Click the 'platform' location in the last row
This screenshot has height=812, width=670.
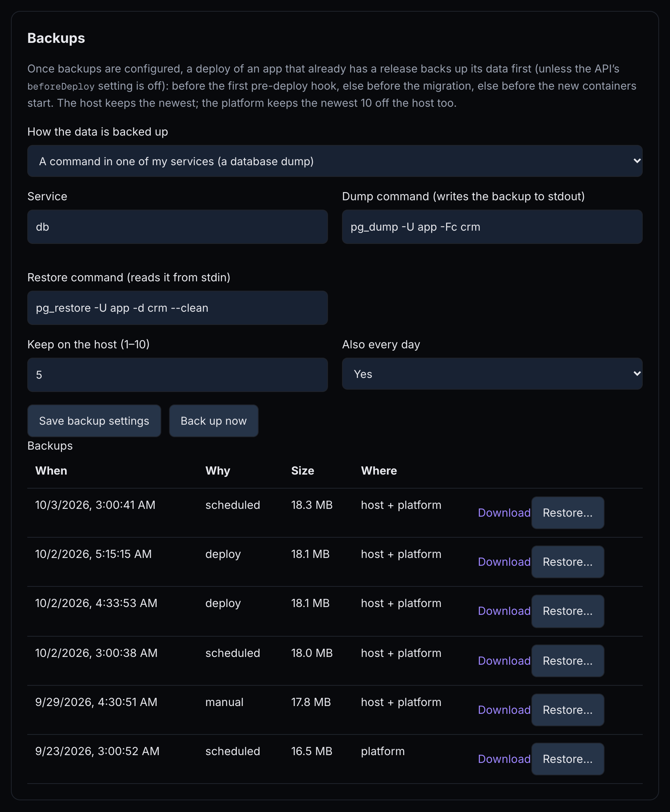tap(383, 751)
